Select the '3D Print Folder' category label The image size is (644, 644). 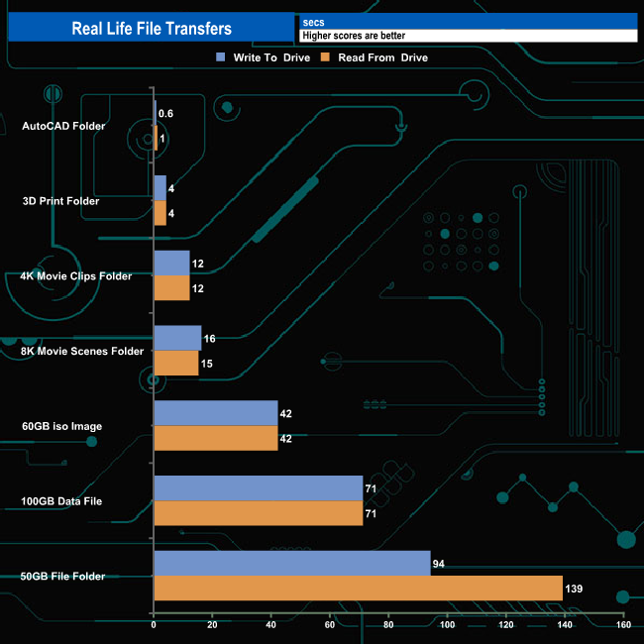[x=60, y=201]
